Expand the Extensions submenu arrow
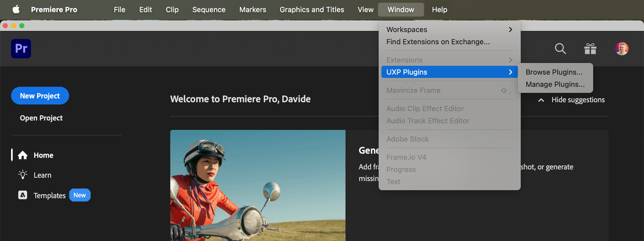The width and height of the screenshot is (644, 241). point(510,60)
